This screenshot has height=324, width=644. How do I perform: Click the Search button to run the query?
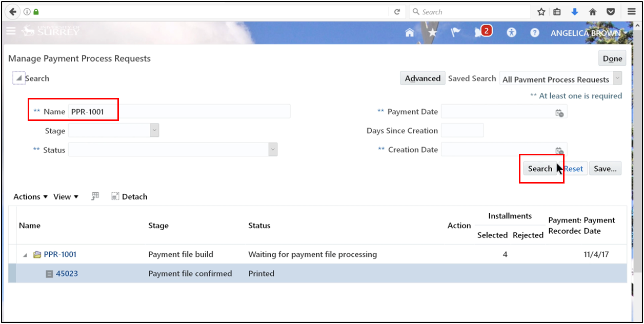pos(540,168)
